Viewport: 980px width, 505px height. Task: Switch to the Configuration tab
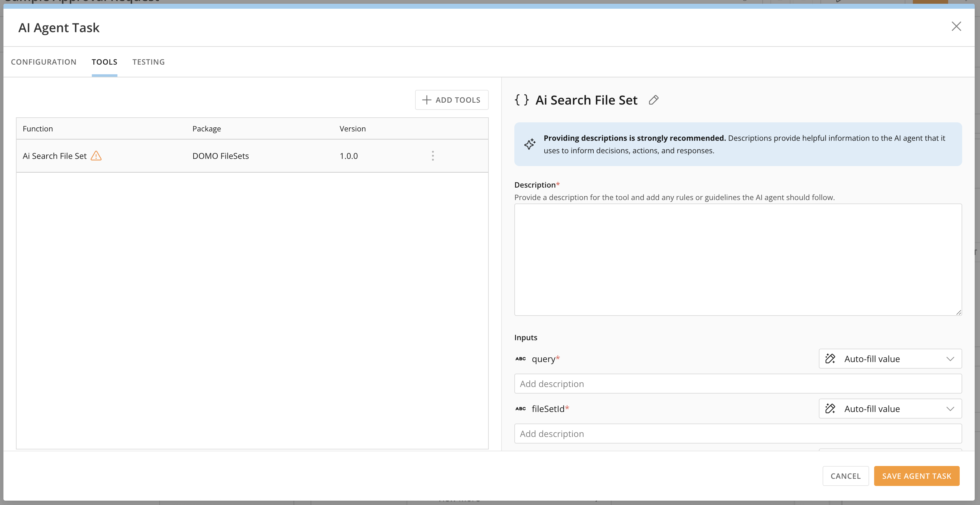pyautogui.click(x=44, y=62)
